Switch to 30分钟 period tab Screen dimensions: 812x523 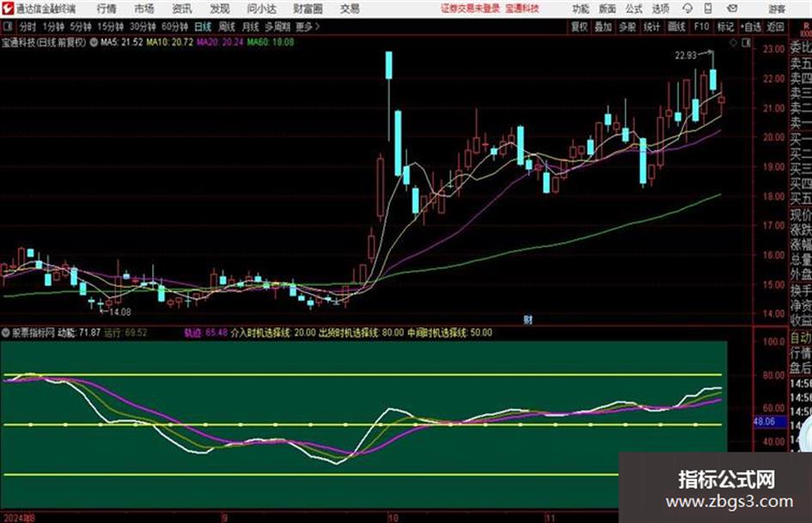143,27
